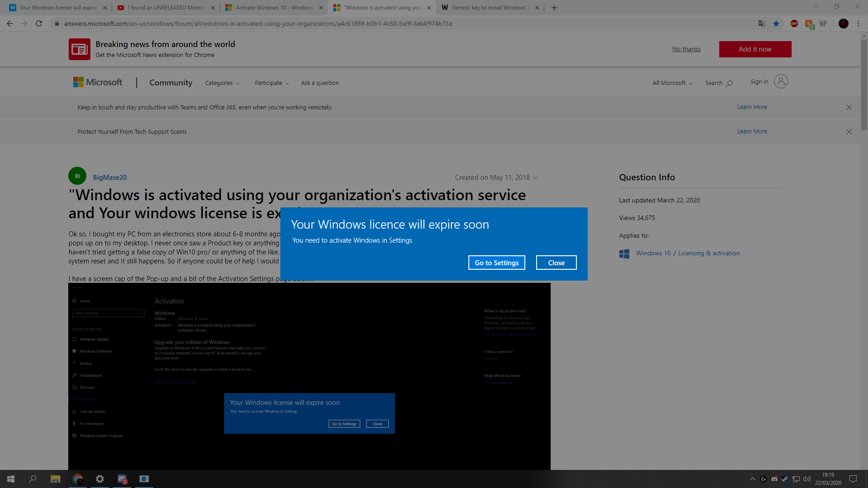Open the Windows 10 applies-to link

(x=653, y=253)
